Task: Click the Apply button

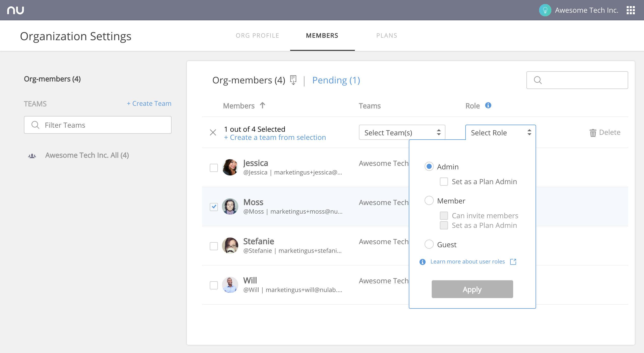Action: [472, 289]
